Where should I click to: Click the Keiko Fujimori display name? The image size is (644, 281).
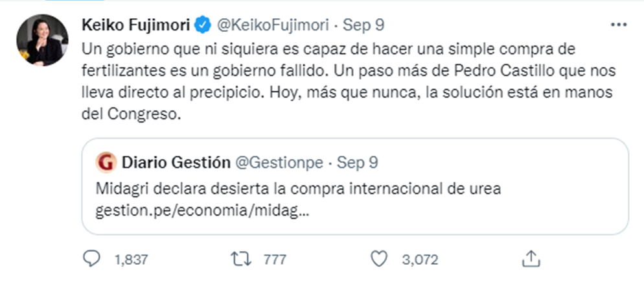pyautogui.click(x=136, y=25)
